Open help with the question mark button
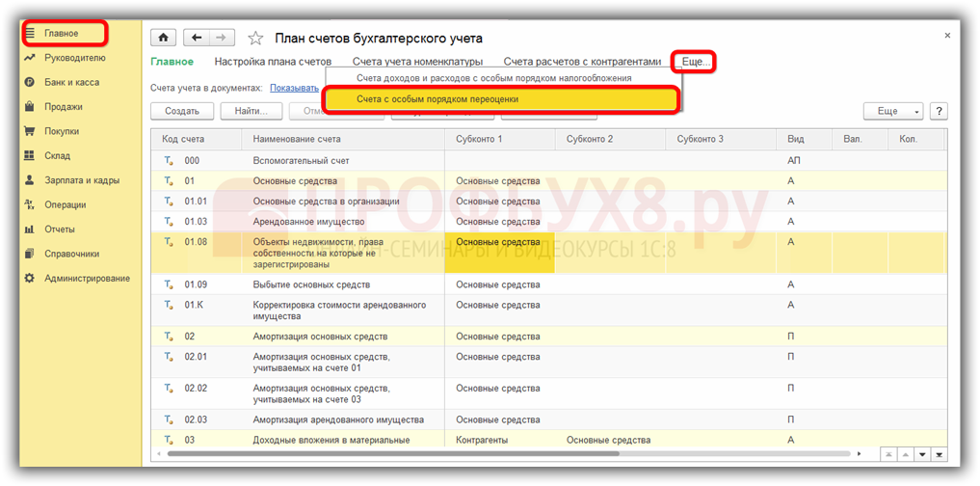Image resolution: width=980 pixels, height=486 pixels. 939,111
